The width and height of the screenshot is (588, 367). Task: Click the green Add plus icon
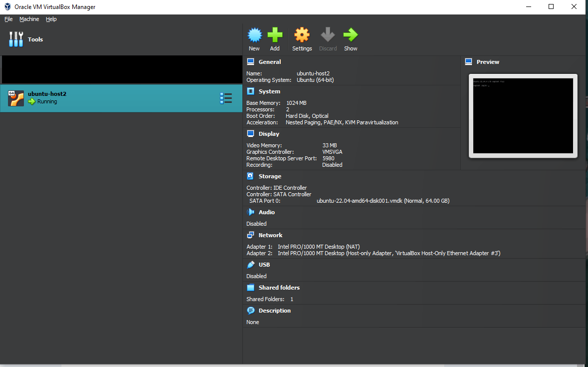click(275, 35)
